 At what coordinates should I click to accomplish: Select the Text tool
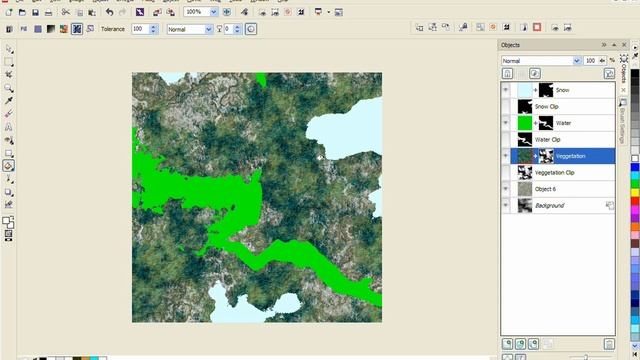(x=9, y=127)
